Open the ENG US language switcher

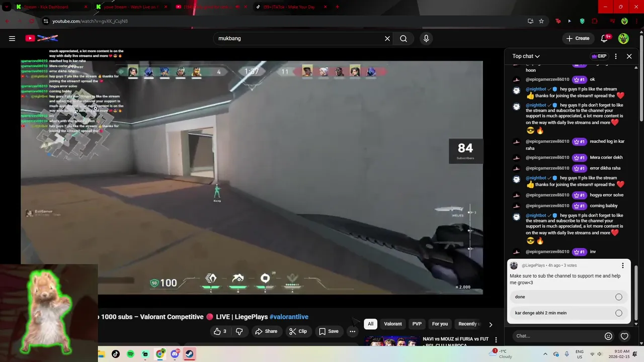coord(580,354)
